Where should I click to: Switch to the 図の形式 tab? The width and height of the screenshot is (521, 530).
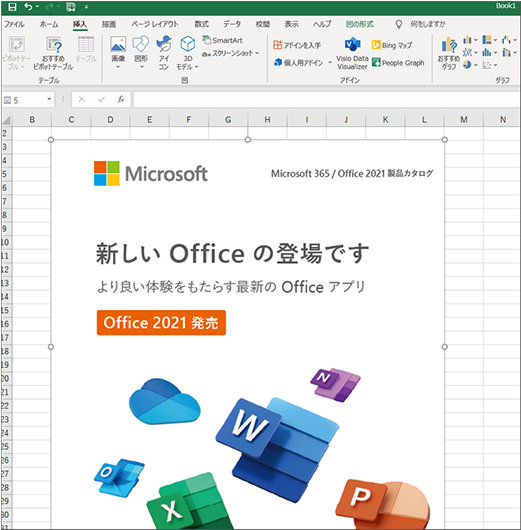(x=360, y=24)
